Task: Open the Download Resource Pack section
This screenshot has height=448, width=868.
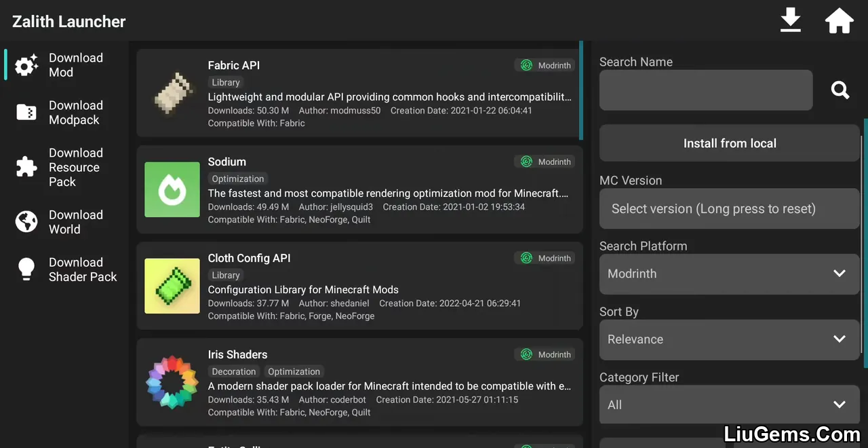Action: click(x=65, y=167)
